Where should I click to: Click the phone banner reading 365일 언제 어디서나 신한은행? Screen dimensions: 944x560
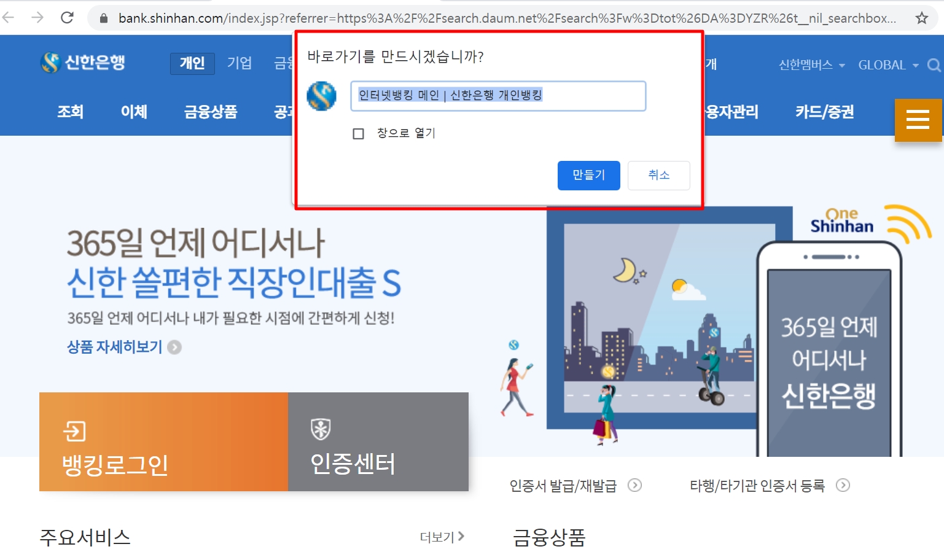(x=829, y=361)
